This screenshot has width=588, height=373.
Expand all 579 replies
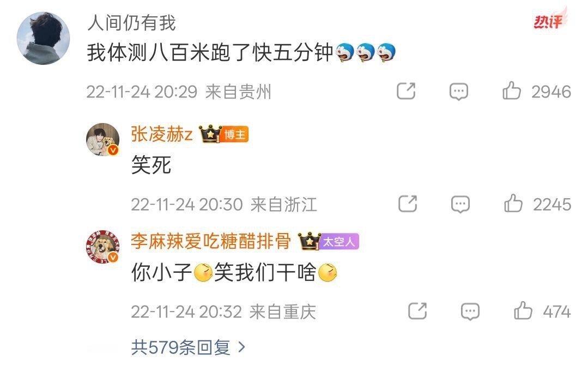pyautogui.click(x=188, y=347)
